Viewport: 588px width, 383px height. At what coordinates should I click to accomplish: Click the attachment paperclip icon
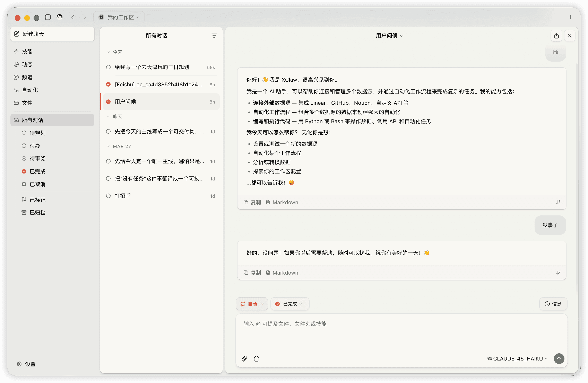point(244,359)
